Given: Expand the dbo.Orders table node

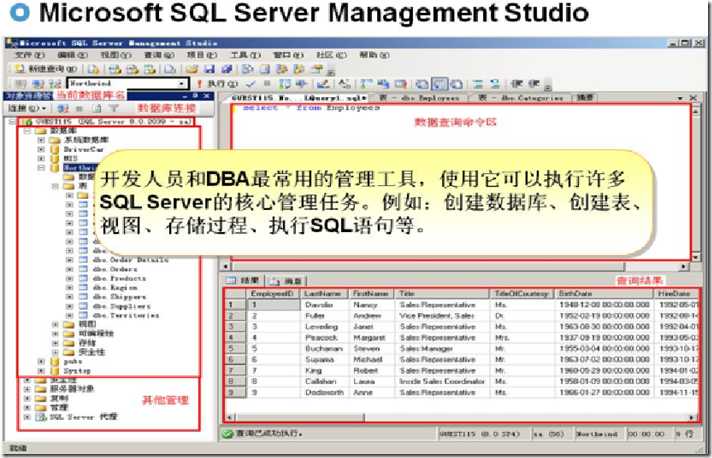Looking at the screenshot, I should [x=69, y=269].
